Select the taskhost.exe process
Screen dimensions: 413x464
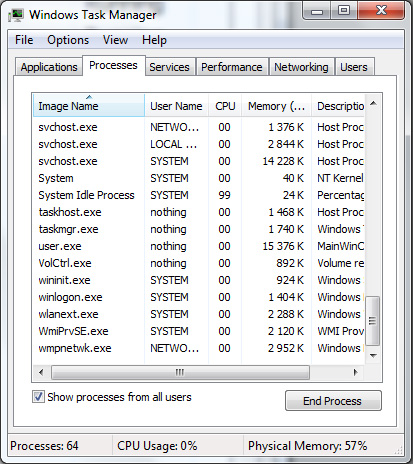coord(199,212)
